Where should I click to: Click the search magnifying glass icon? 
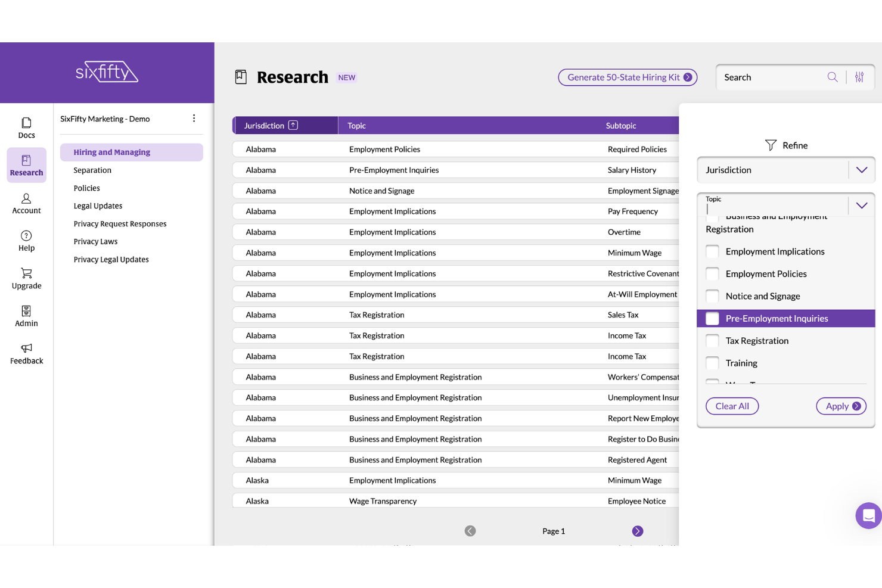click(x=833, y=77)
